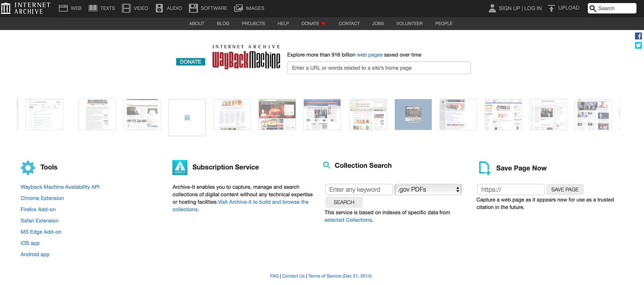Open the VOLUNTEER menu item
Image resolution: width=644 pixels, height=285 pixels.
tap(410, 23)
